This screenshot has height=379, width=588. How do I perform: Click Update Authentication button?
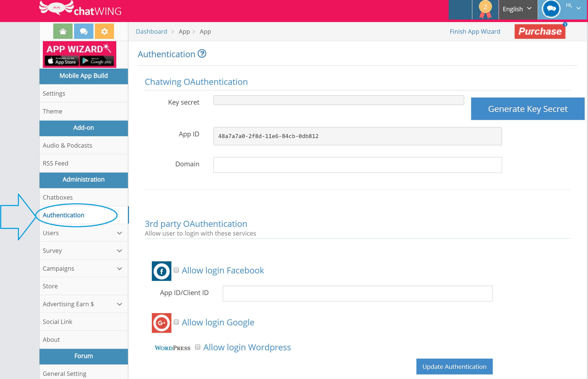click(x=454, y=367)
